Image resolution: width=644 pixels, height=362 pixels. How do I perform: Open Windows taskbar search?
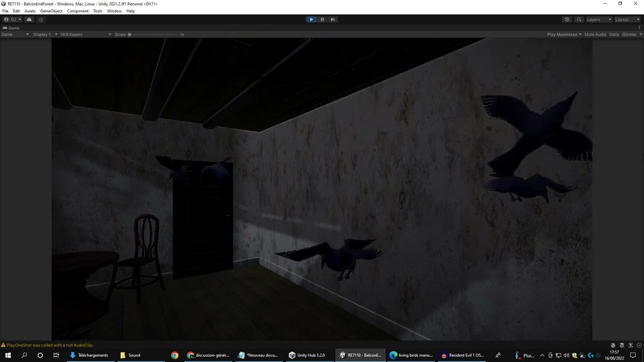point(24,355)
